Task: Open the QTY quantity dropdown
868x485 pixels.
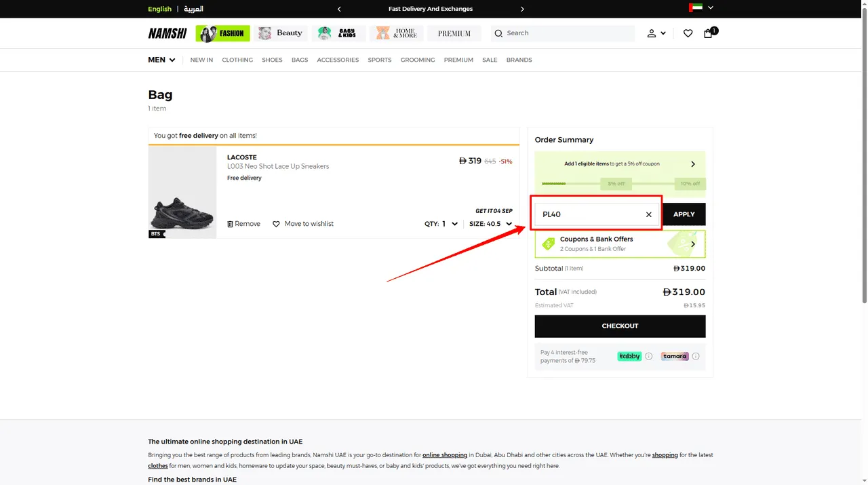Action: [x=441, y=223]
